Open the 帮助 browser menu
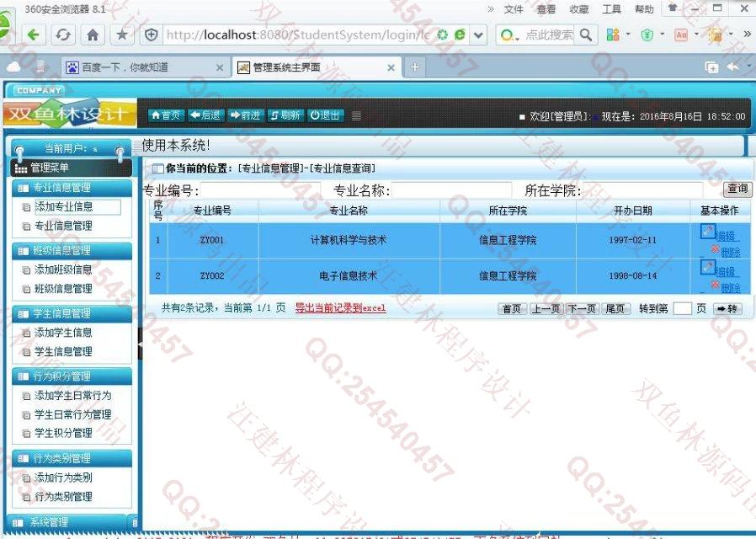The height and width of the screenshot is (539, 756). click(x=645, y=9)
